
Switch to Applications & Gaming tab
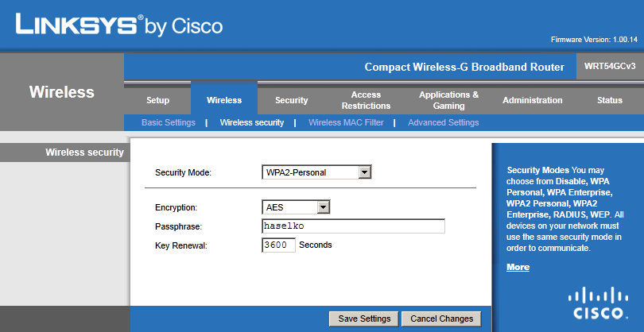point(448,100)
